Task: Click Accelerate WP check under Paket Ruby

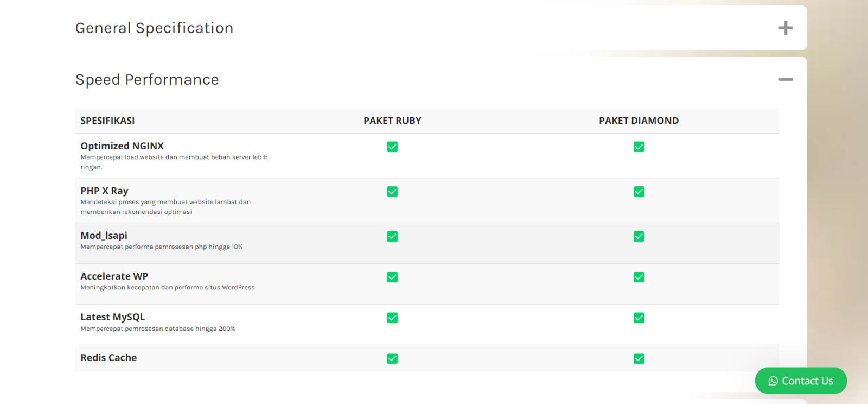Action: [x=392, y=277]
